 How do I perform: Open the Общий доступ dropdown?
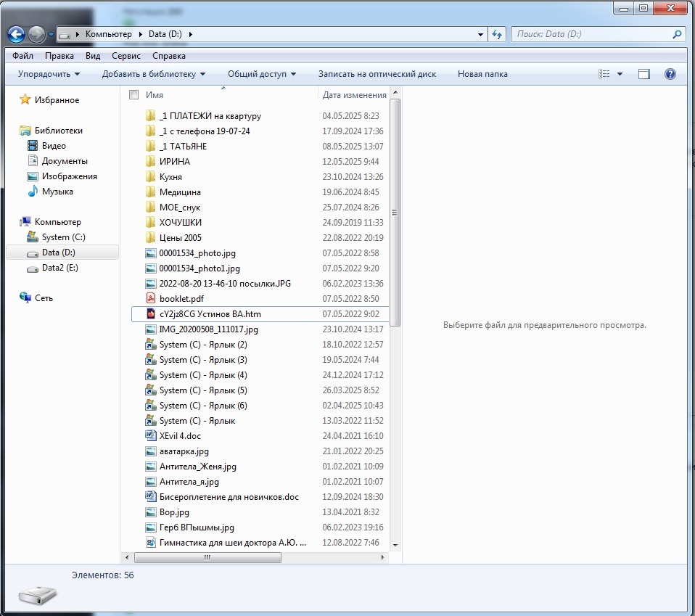pyautogui.click(x=261, y=74)
